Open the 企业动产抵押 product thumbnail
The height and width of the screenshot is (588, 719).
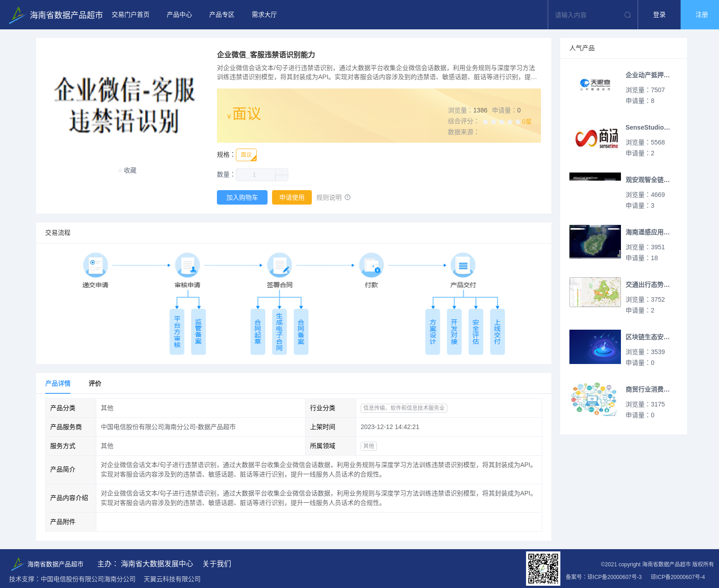595,85
